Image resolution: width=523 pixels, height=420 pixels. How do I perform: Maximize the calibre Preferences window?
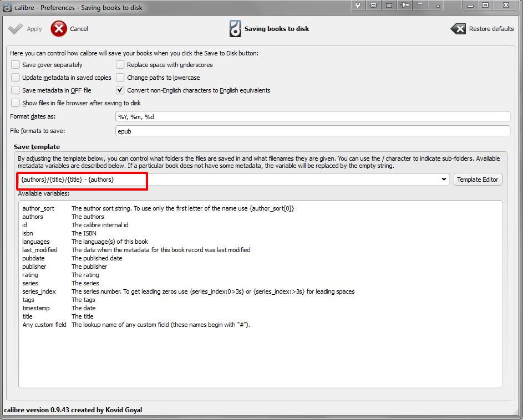click(485, 5)
